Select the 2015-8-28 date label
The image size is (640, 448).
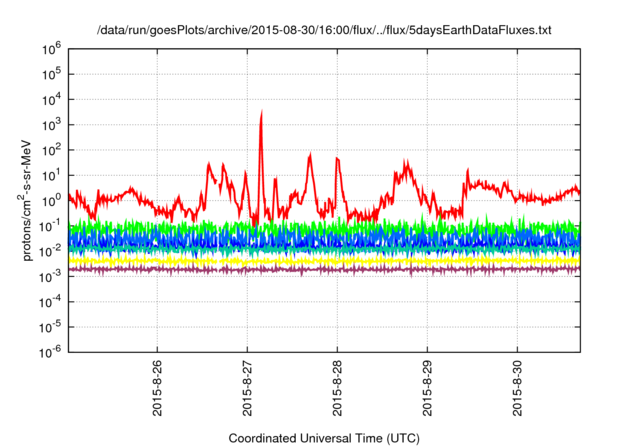pos(337,388)
